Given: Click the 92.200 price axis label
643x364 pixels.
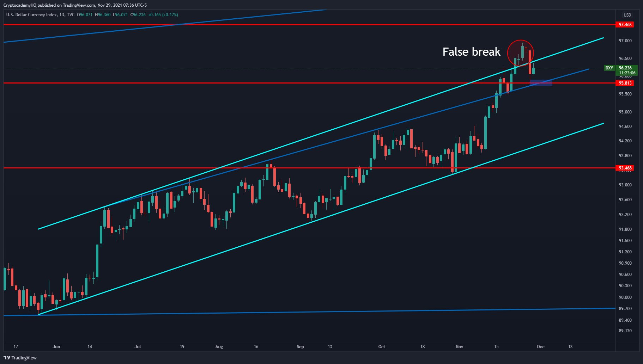Looking at the screenshot, I should [625, 215].
